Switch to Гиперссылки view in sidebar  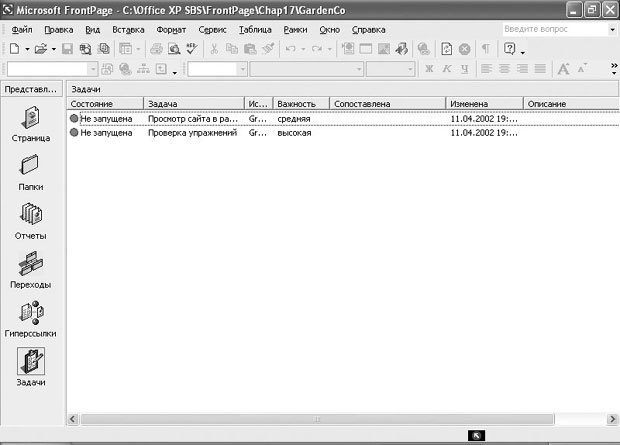[31, 319]
